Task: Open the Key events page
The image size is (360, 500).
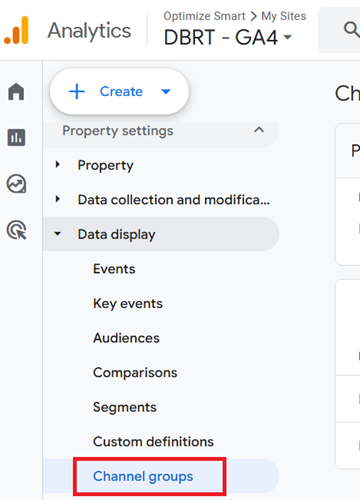Action: coord(128,303)
